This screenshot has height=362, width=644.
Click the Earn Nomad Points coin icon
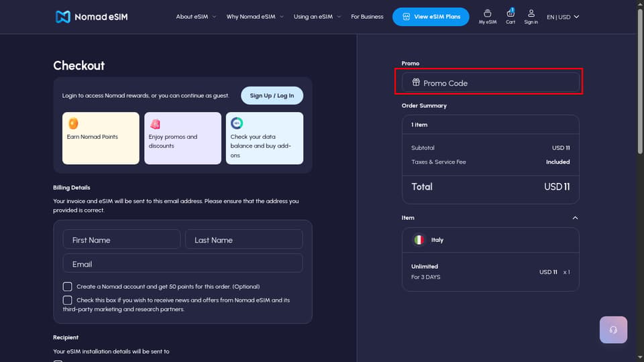(x=73, y=123)
